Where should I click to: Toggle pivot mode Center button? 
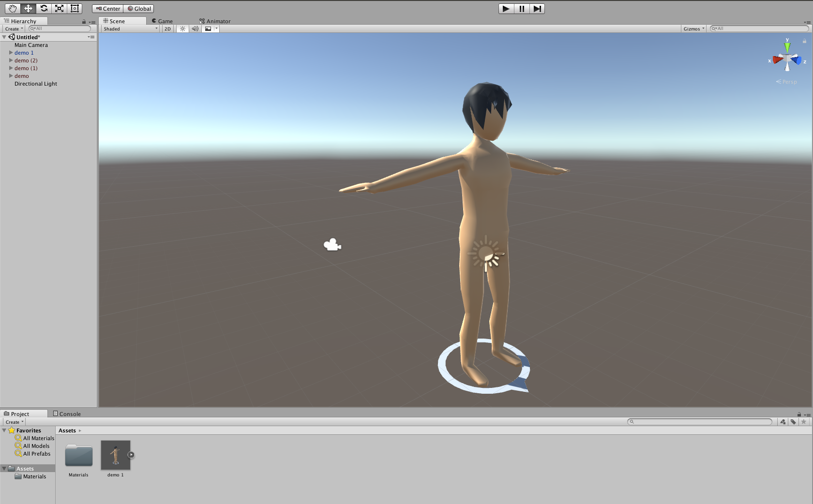click(x=108, y=9)
